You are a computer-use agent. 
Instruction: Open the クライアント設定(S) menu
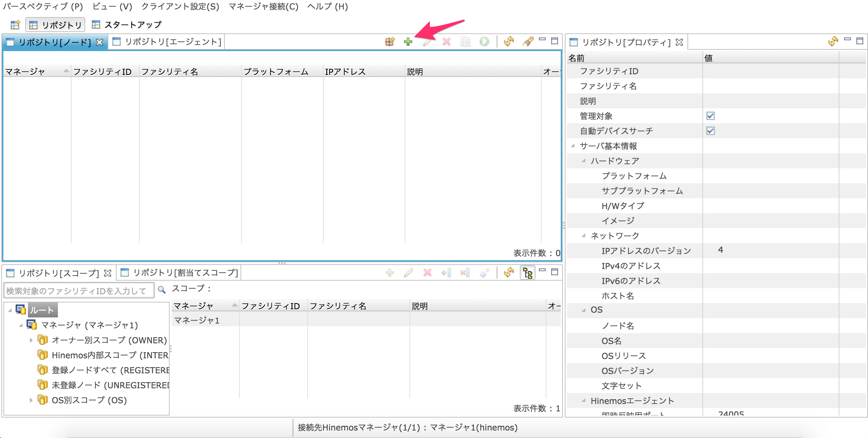[x=180, y=6]
